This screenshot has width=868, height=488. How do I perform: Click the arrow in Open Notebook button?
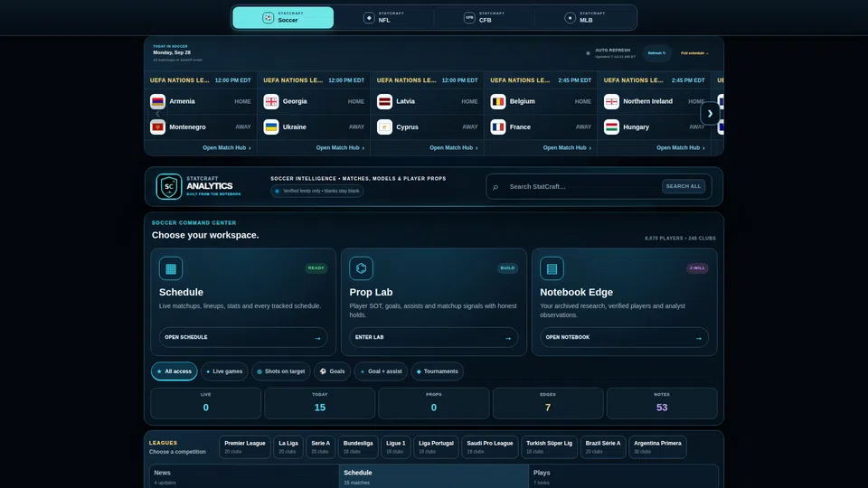pyautogui.click(x=699, y=338)
